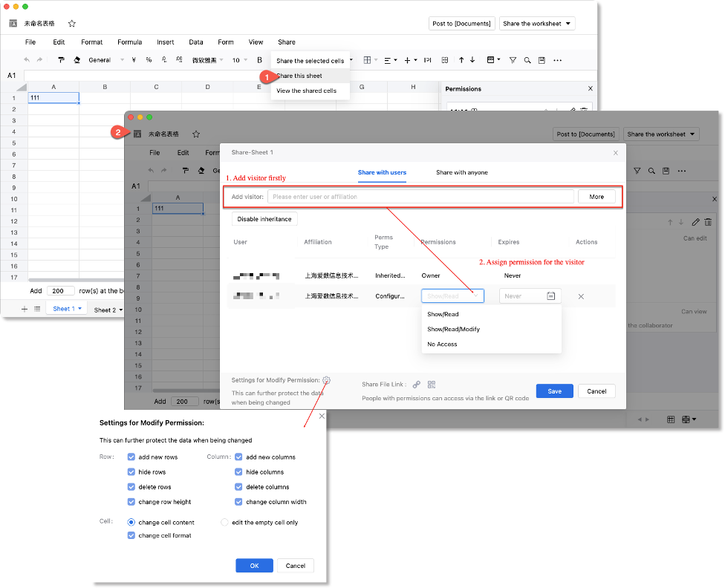Screen dimensions: 725x588
Task: Select 'edit the empty cell only' radio
Action: click(x=224, y=523)
